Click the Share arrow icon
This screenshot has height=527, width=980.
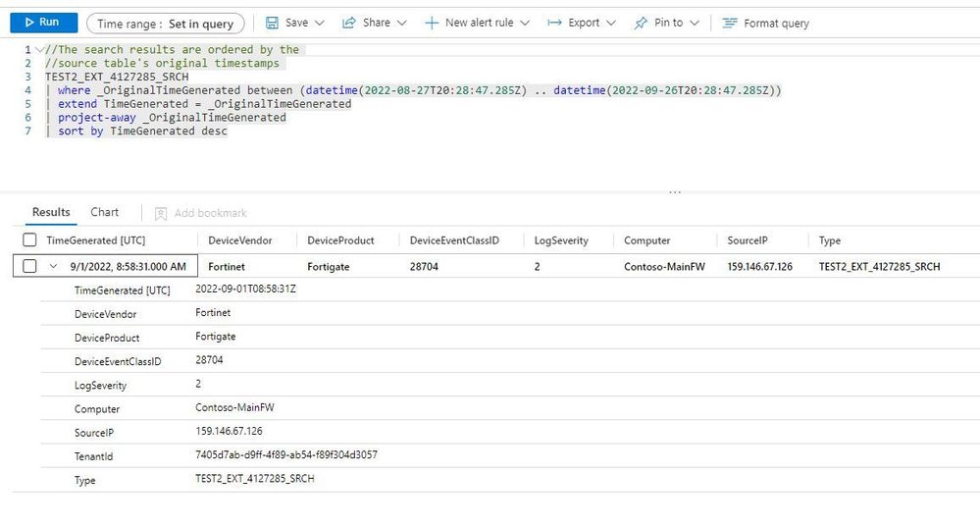pos(348,24)
